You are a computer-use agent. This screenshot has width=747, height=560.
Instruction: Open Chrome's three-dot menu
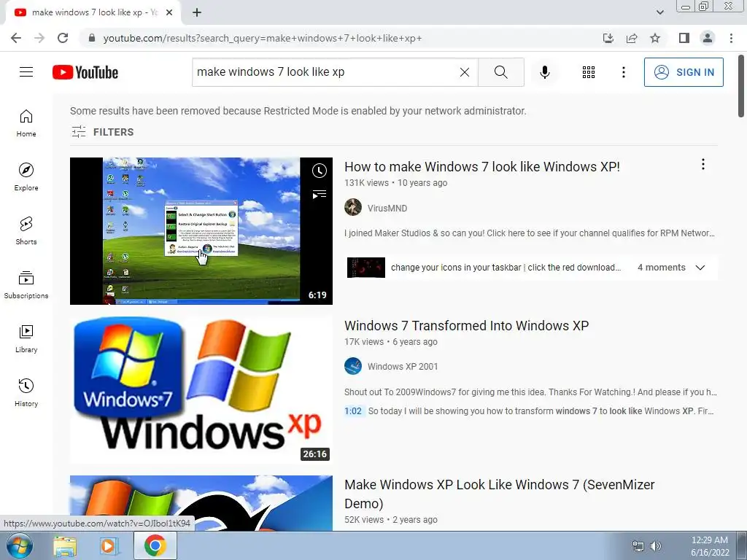point(731,38)
